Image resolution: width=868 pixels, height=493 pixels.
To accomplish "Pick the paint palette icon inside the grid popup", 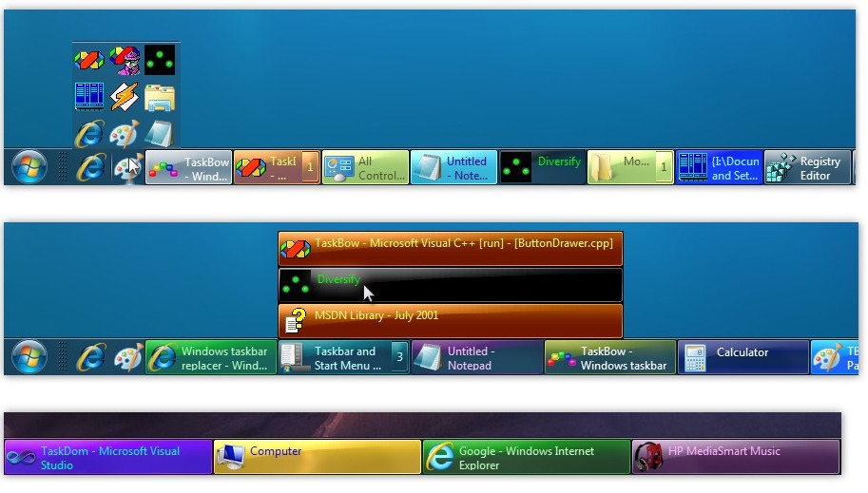I will click(x=124, y=133).
